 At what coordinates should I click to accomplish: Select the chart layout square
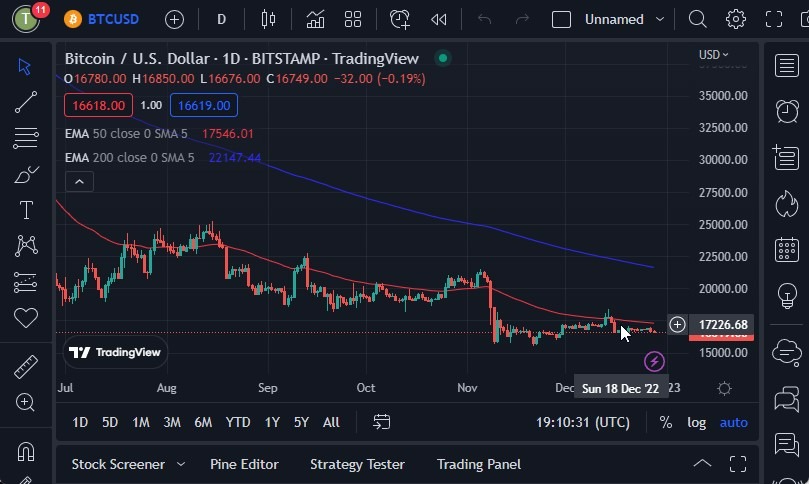pos(561,20)
